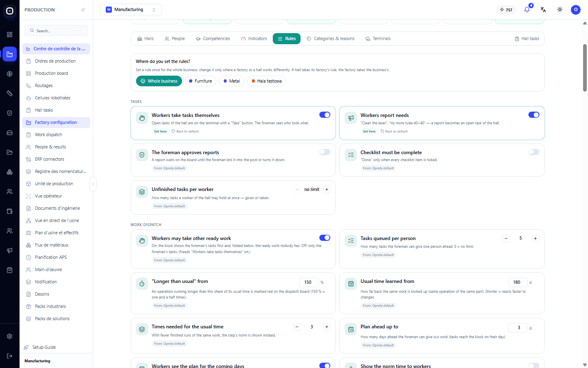Open the Manufacturing workspace dropdown
588x368 pixels.
(131, 9)
